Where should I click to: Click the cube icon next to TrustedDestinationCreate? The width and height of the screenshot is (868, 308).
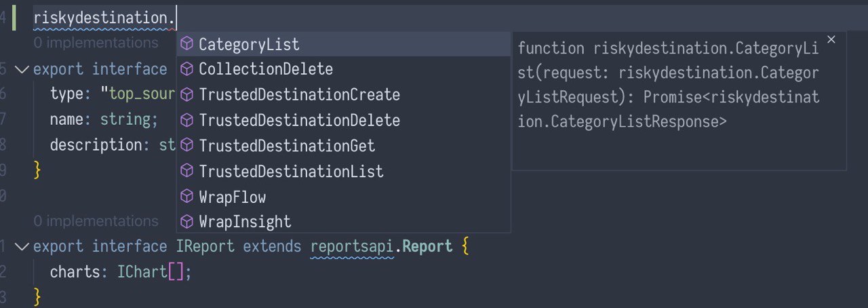coord(187,95)
